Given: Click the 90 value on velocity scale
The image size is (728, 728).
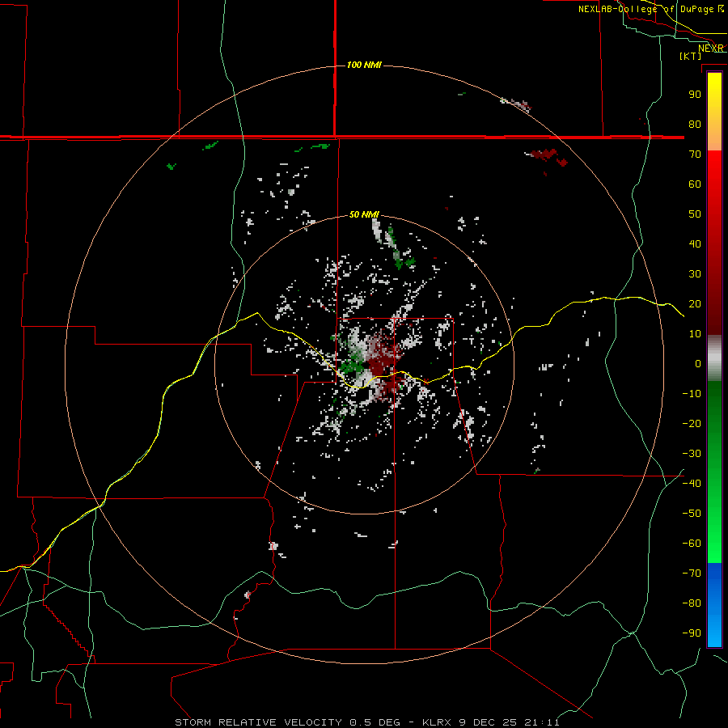Looking at the screenshot, I should coord(695,95).
